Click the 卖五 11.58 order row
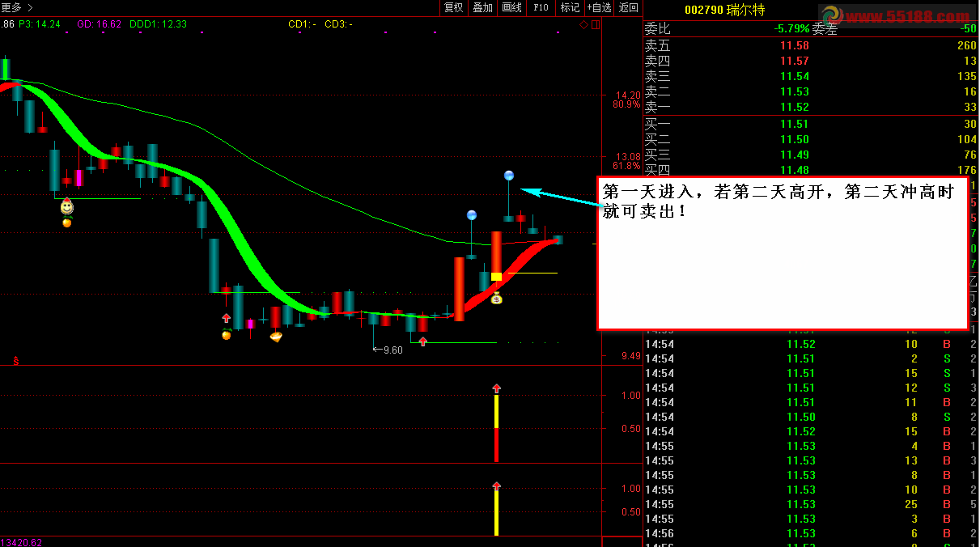 click(x=811, y=45)
